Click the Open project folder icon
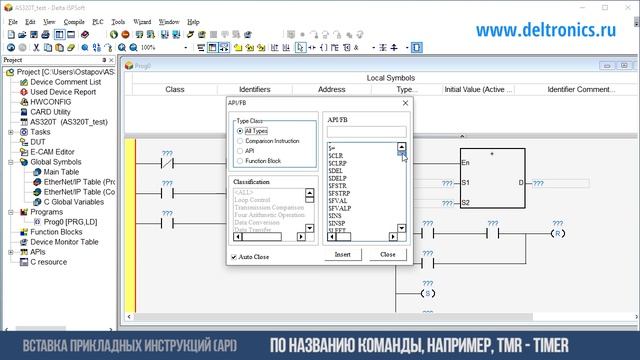The width and height of the screenshot is (640, 360). (x=22, y=35)
